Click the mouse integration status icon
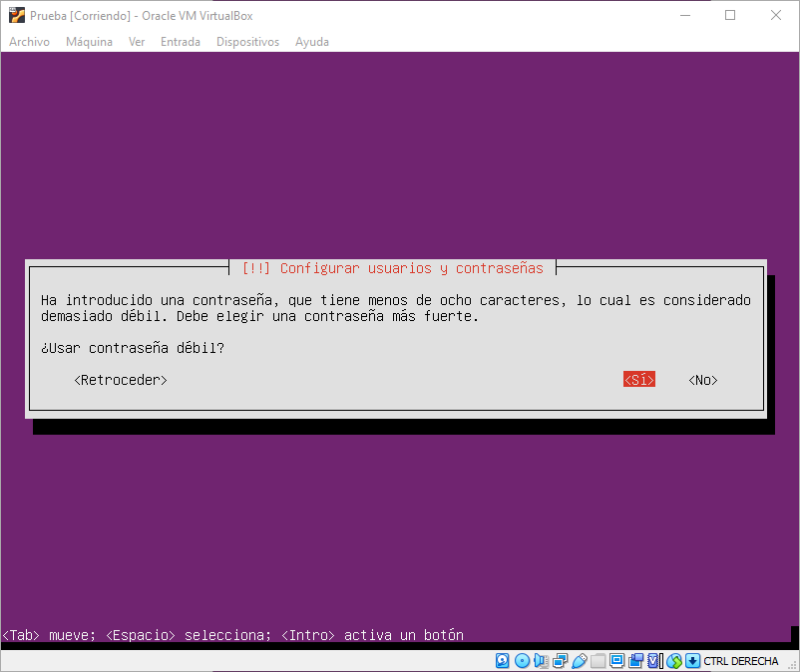The width and height of the screenshot is (800, 672). point(673,661)
